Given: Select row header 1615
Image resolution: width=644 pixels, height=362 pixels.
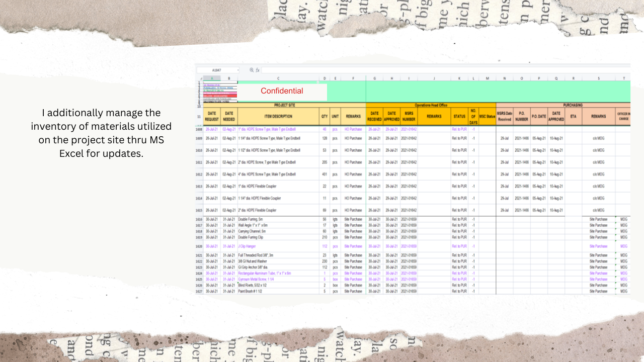Looking at the screenshot, I should pyautogui.click(x=199, y=210).
